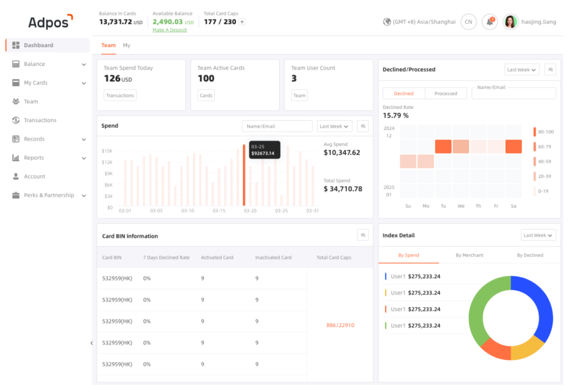Open the Transactions sidebar icon
This screenshot has height=392, width=571.
click(16, 120)
